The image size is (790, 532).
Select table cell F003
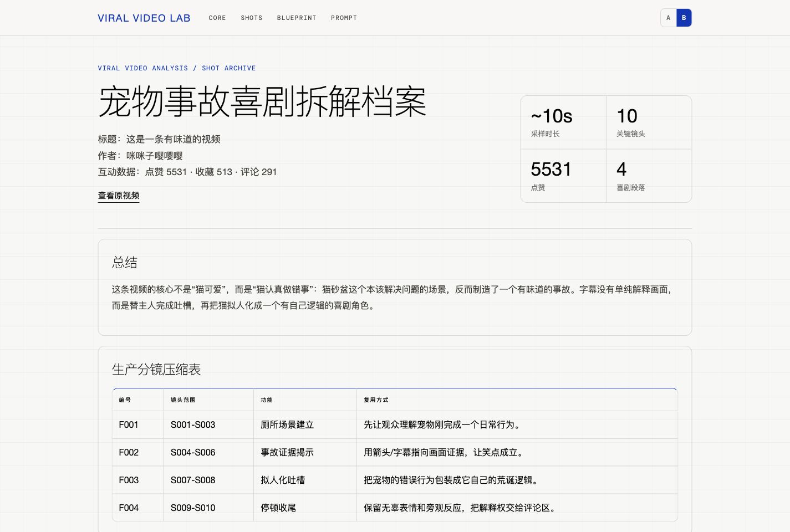(x=138, y=480)
